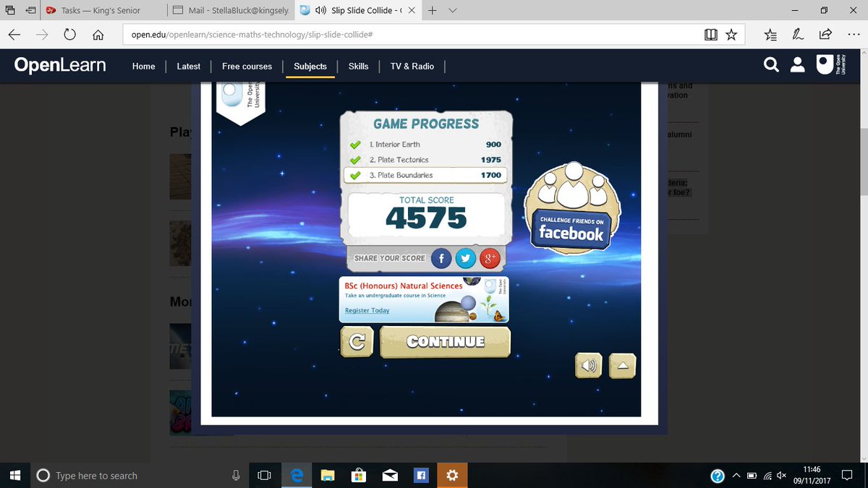Click the share page icon
Image resolution: width=868 pixels, height=488 pixels.
pyautogui.click(x=825, y=35)
